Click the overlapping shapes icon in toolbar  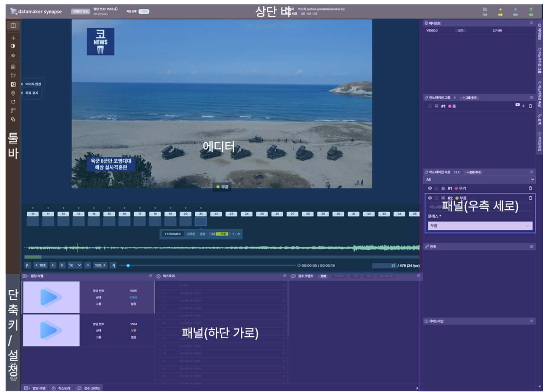(x=13, y=119)
